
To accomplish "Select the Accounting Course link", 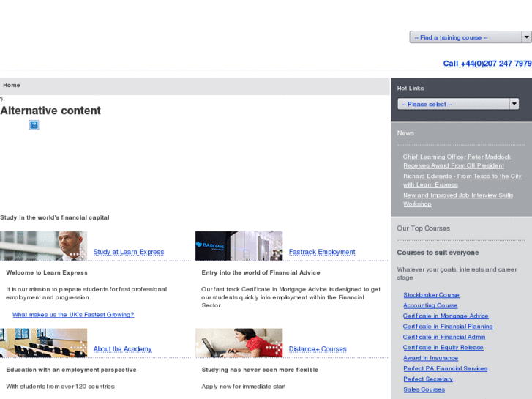I will point(430,305).
